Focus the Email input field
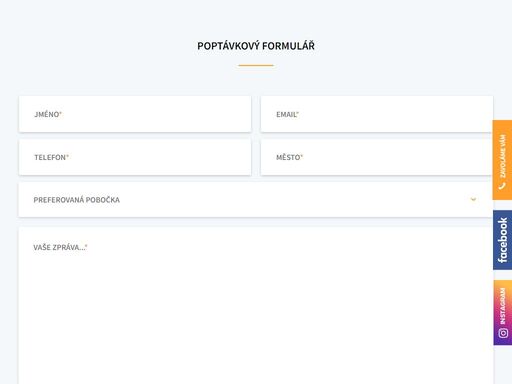 click(x=377, y=114)
